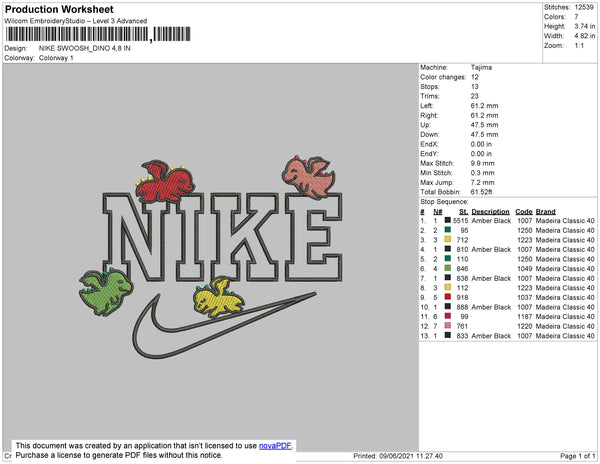The image size is (600, 464).
Task: Click the 'Stop Sequence:' label
Action: point(444,202)
